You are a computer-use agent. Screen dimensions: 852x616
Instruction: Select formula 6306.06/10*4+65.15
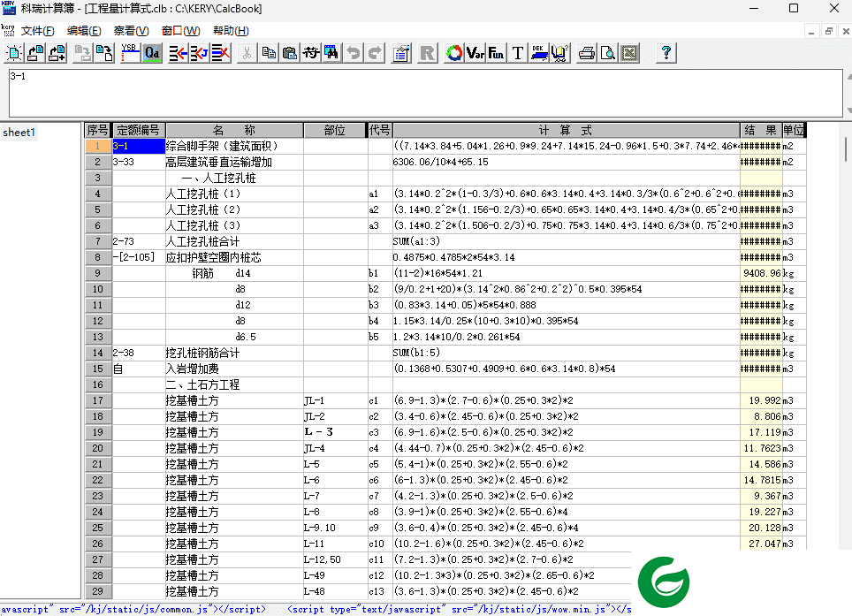tap(567, 162)
